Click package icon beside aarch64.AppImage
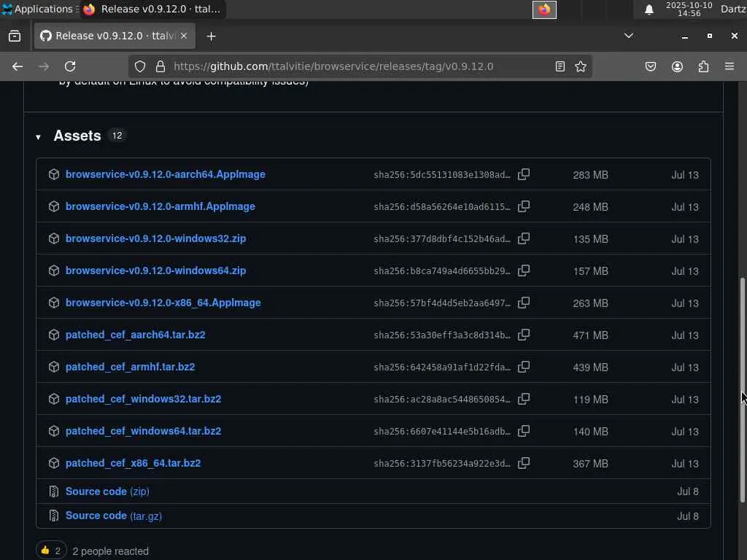The image size is (747, 560). (x=54, y=174)
